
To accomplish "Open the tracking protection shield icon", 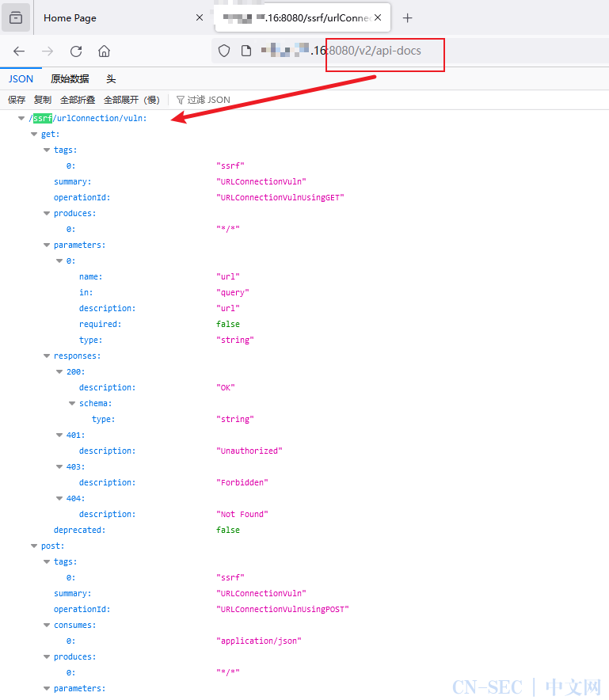I will (x=224, y=51).
